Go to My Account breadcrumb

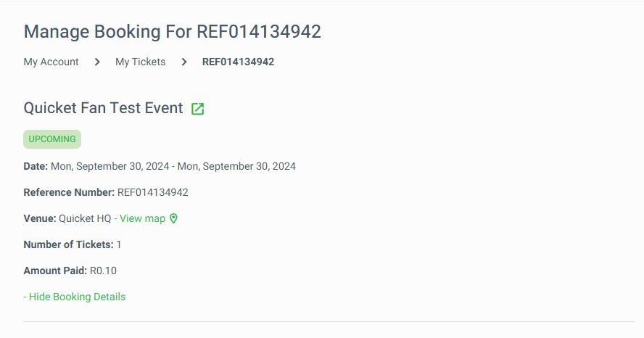51,62
